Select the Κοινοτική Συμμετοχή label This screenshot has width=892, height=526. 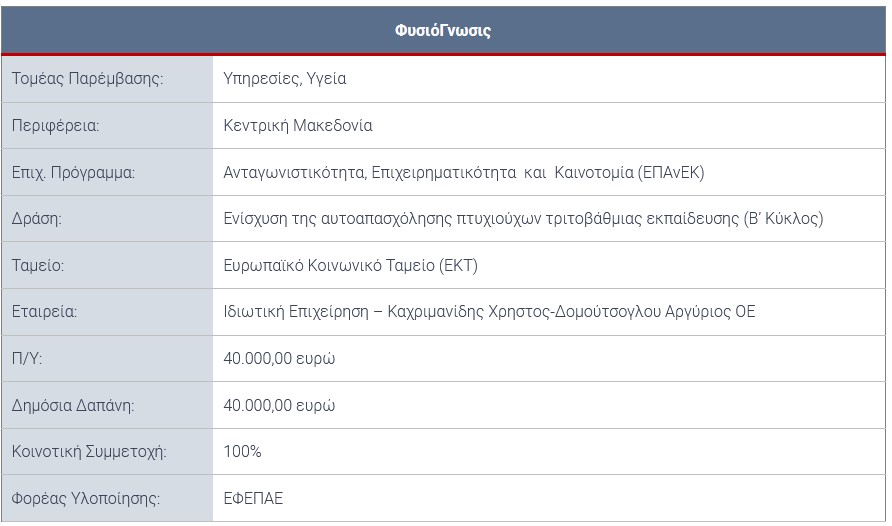click(x=89, y=452)
